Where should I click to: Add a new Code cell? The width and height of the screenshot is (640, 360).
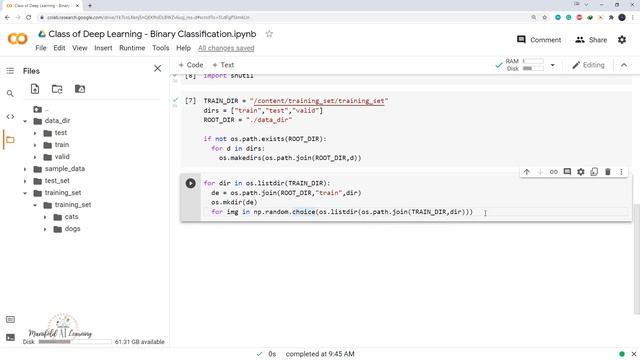191,65
